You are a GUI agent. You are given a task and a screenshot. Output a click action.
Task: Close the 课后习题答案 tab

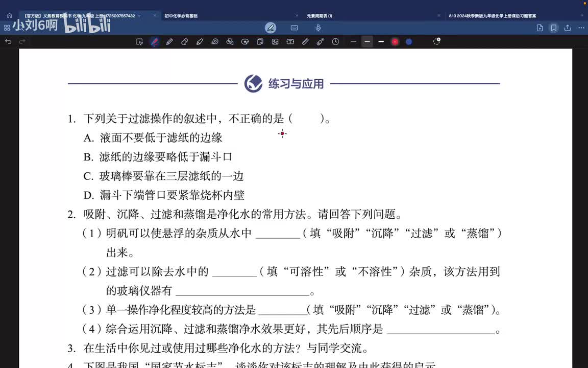coord(582,16)
